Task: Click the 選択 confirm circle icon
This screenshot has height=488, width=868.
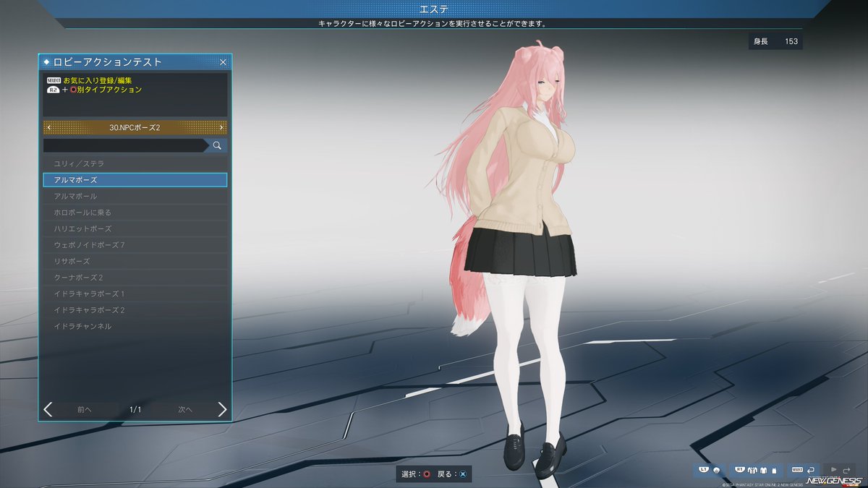Action: [x=427, y=474]
